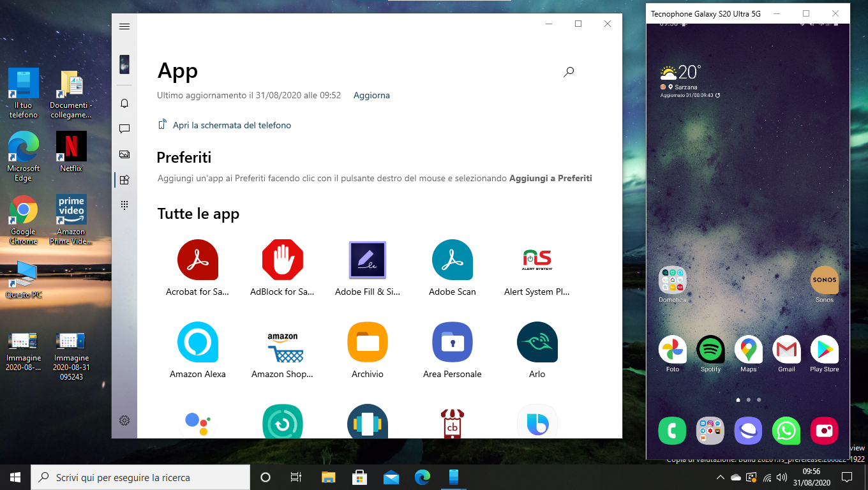The image size is (868, 490).
Task: Launch Amazon Alexa app
Action: 197,343
